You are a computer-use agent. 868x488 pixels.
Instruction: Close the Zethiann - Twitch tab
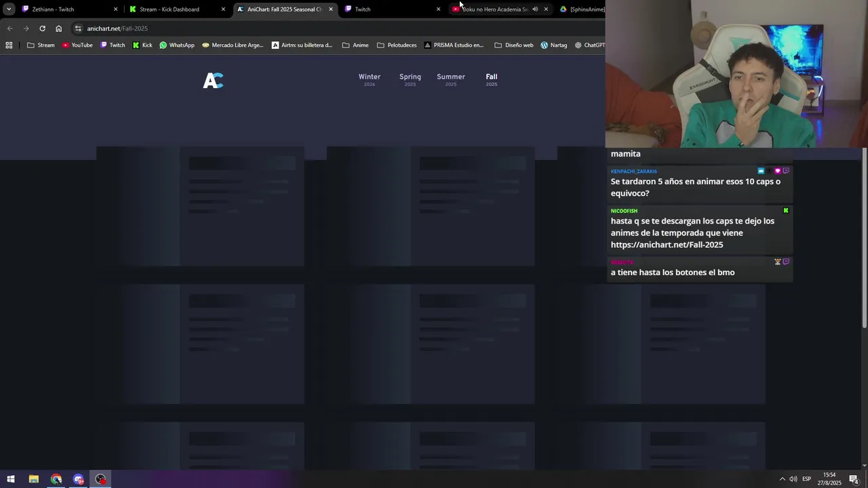(x=115, y=9)
